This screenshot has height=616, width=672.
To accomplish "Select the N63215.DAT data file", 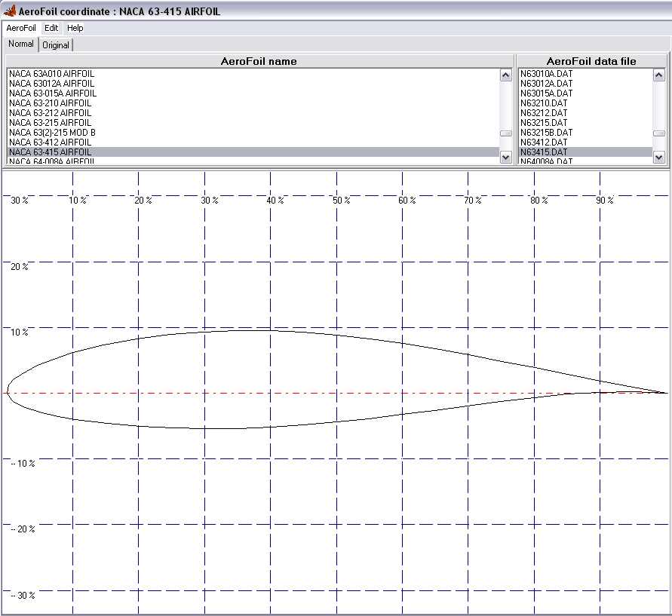I will (x=544, y=123).
